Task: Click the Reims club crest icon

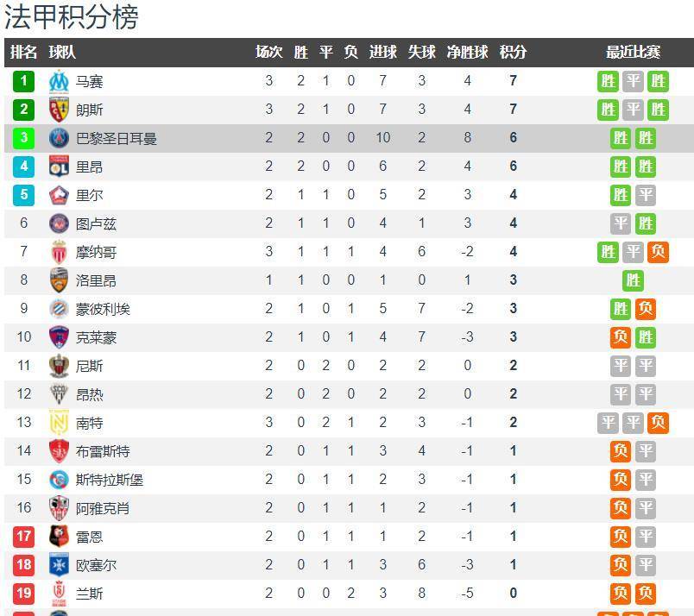Action: (59, 594)
